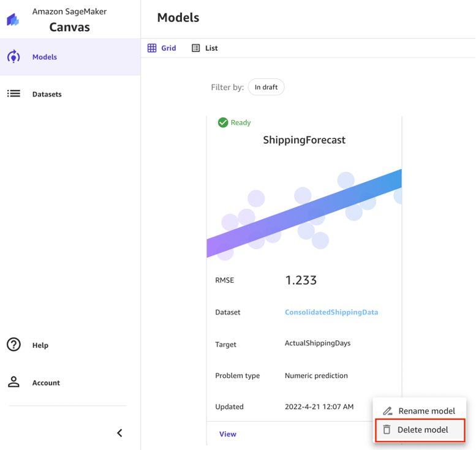Click the trash icon beside Delete model
Screen dimensions: 476x450
click(x=387, y=430)
